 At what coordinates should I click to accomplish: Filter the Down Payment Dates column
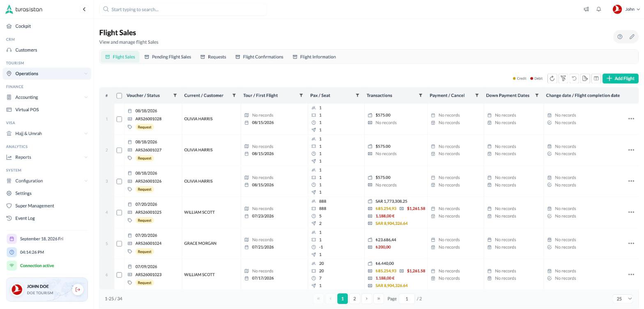click(x=537, y=96)
